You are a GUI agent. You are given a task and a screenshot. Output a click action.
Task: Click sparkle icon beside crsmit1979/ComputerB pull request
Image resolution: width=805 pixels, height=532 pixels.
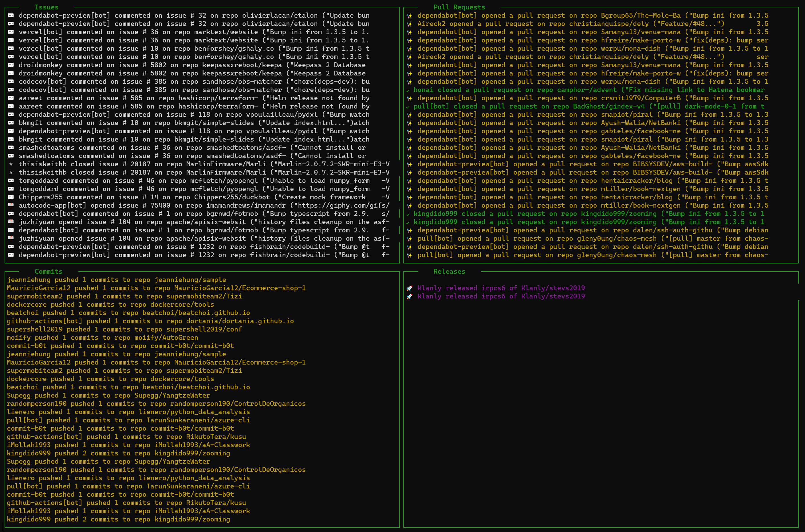[x=410, y=98]
